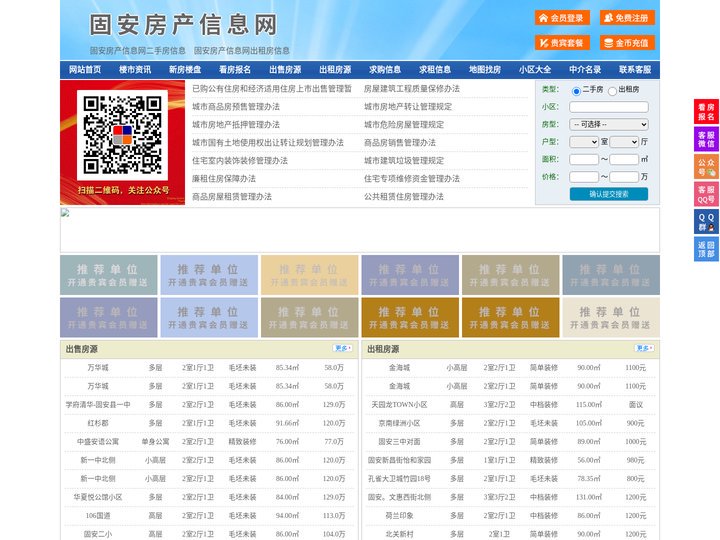Click the 确认提交搜索 button
The height and width of the screenshot is (540, 720).
point(609,194)
